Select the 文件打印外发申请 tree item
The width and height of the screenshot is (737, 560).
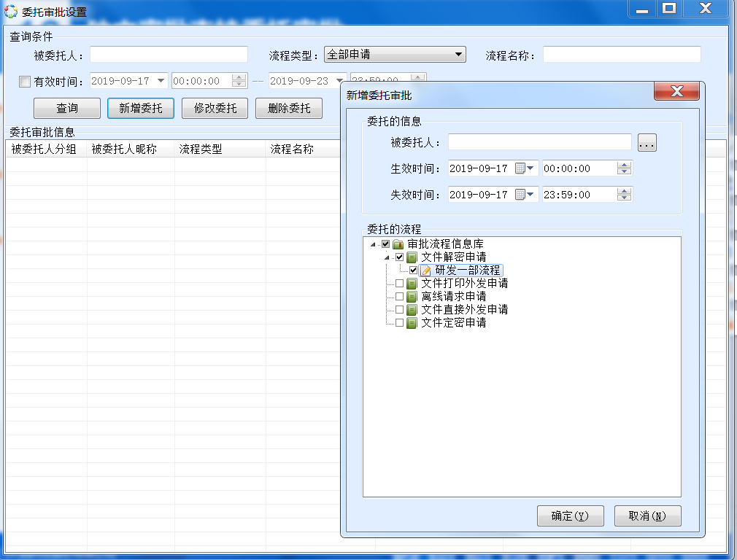[464, 284]
